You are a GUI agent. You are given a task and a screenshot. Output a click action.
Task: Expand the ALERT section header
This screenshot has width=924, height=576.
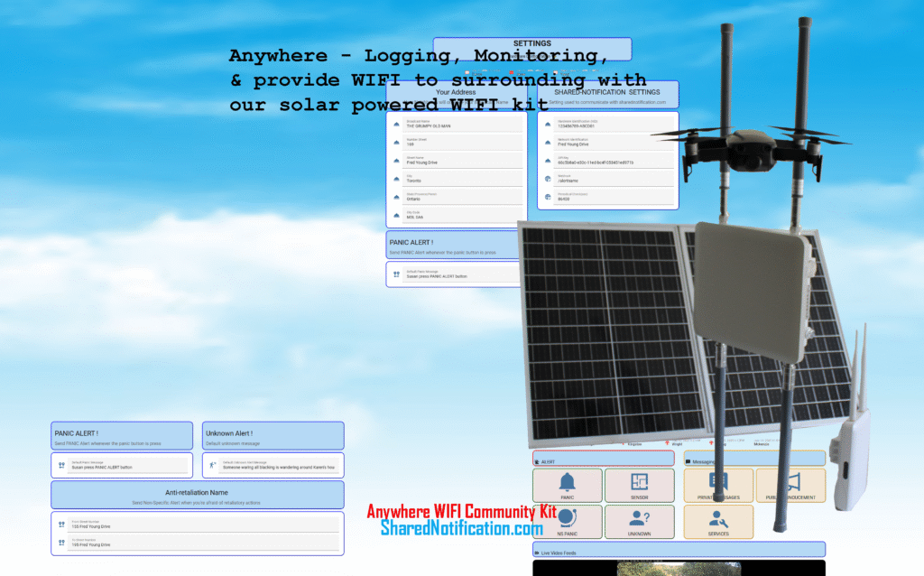click(603, 458)
